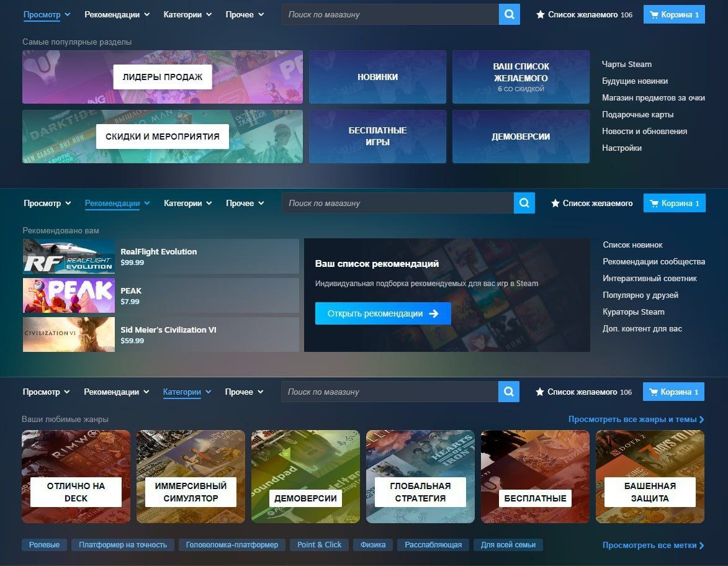728x566 pixels.
Task: Open the 'Бесплатные игры' tile
Action: [377, 137]
